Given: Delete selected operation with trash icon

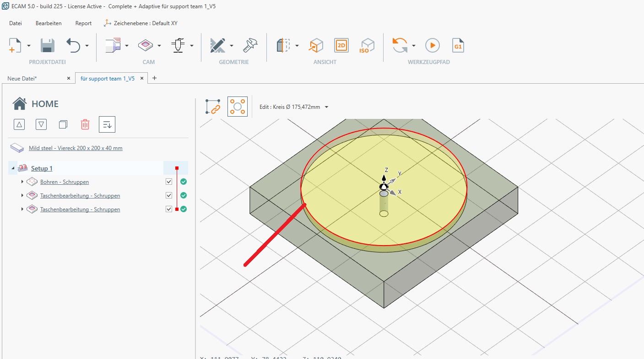Looking at the screenshot, I should pos(85,124).
